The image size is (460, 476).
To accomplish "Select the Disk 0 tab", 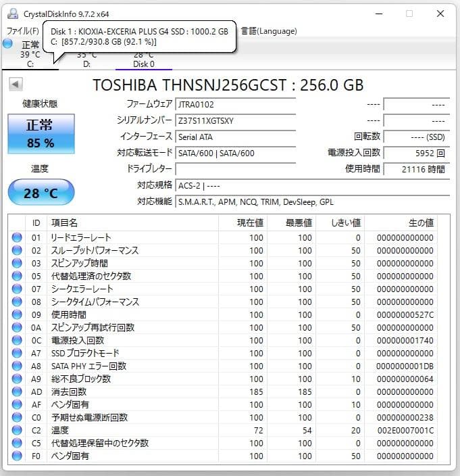I will click(144, 60).
